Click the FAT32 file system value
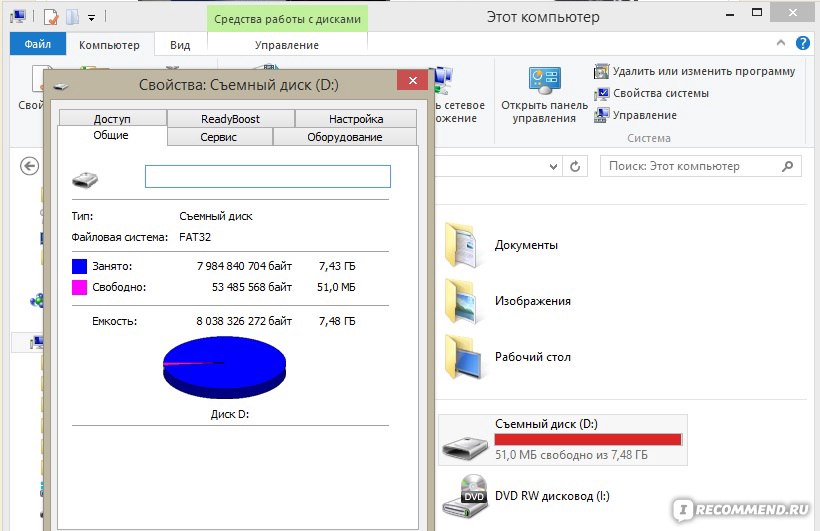The height and width of the screenshot is (531, 820). coord(195,237)
